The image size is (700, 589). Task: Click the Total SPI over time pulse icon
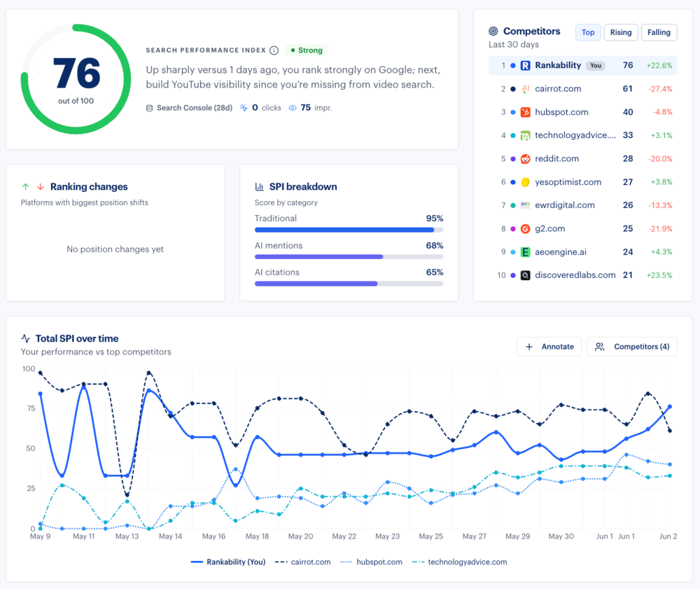(25, 338)
